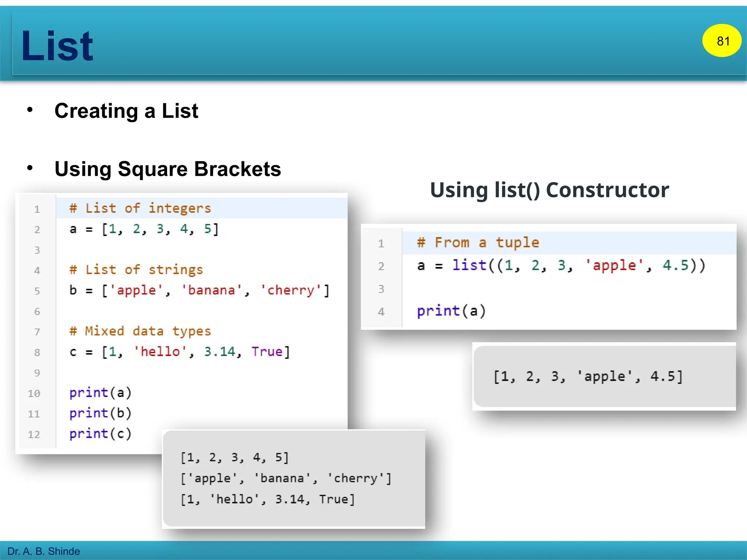
Task: Click the slide title 'List'
Action: pyautogui.click(x=57, y=46)
